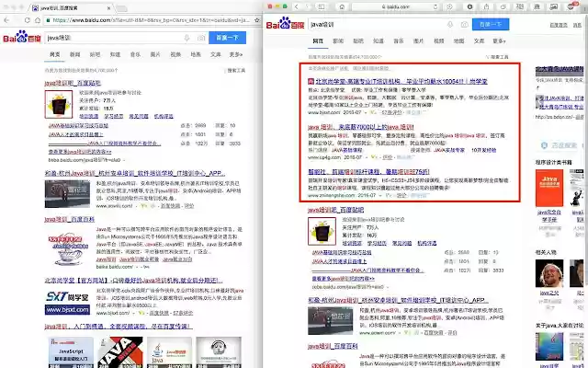588x368 pixels.
Task: Click the Java coffee cup thumbnail in Chrome
Action: pyautogui.click(x=68, y=249)
